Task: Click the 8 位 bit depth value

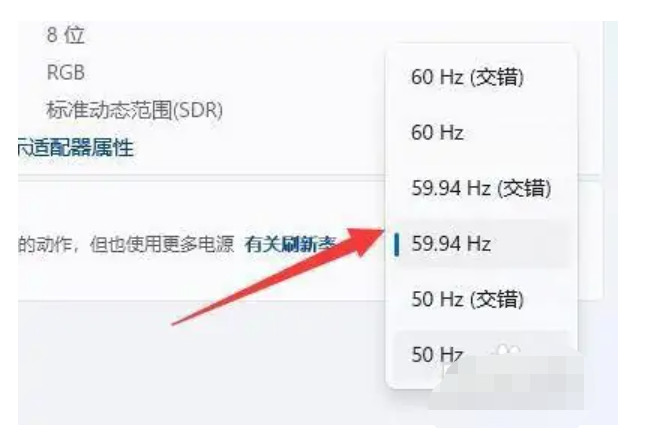Action: click(65, 35)
